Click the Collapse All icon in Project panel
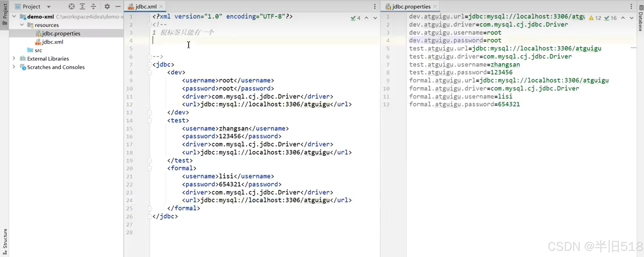 point(93,7)
